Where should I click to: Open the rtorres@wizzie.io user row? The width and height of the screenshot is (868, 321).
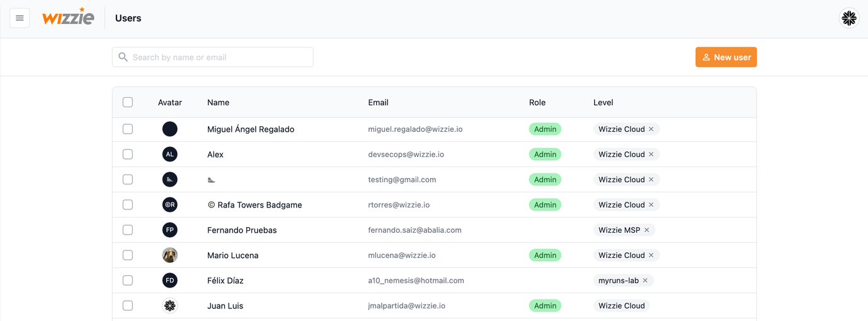(399, 205)
